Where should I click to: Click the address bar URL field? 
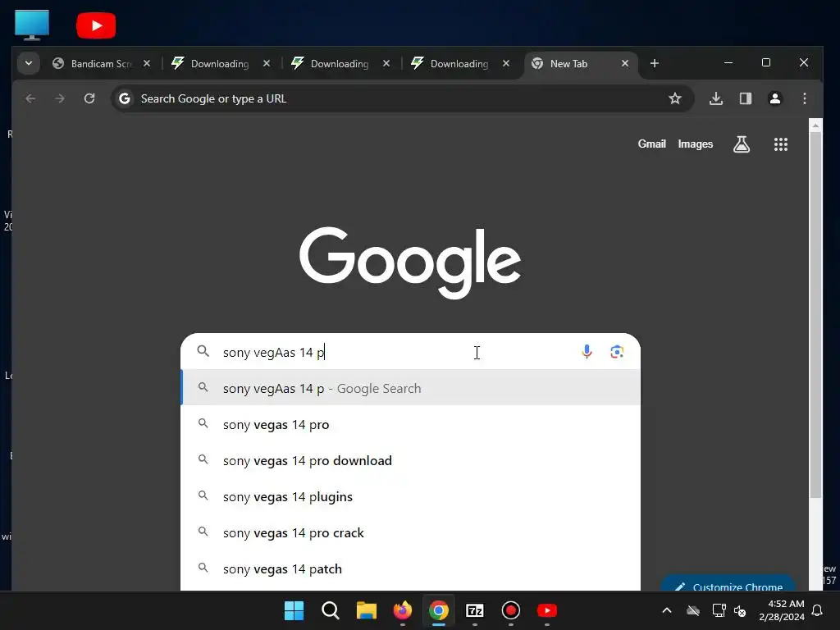click(402, 98)
